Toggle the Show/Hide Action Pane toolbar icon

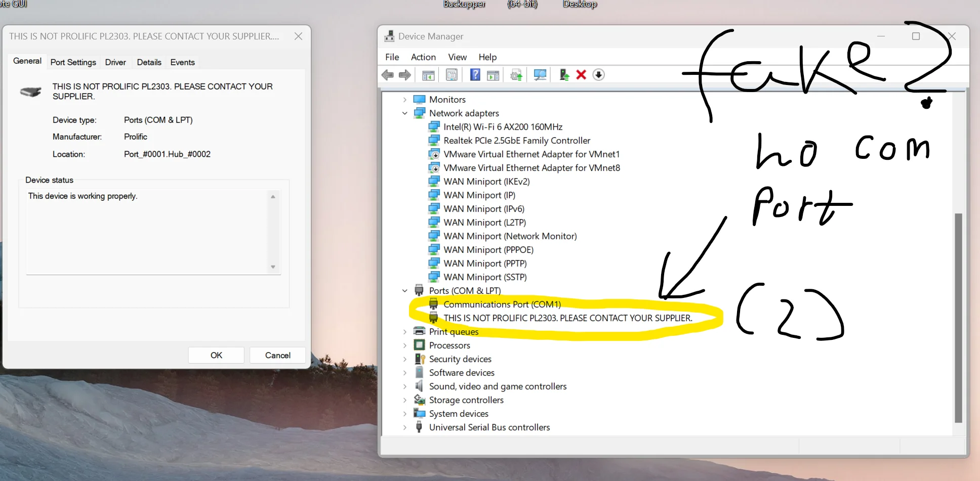click(x=493, y=75)
